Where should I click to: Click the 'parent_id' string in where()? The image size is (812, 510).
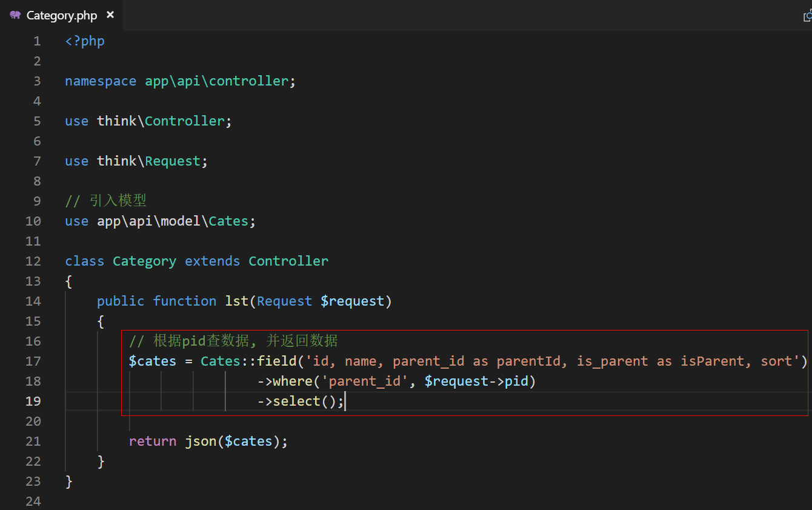(x=365, y=381)
